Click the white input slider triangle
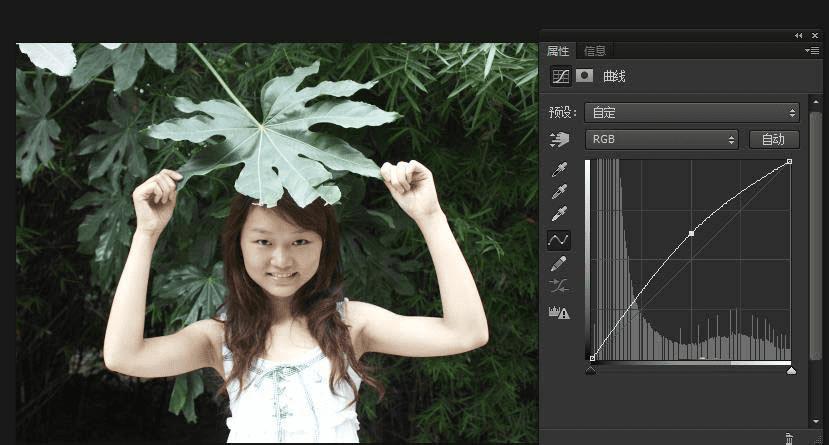This screenshot has width=829, height=445. click(x=791, y=370)
